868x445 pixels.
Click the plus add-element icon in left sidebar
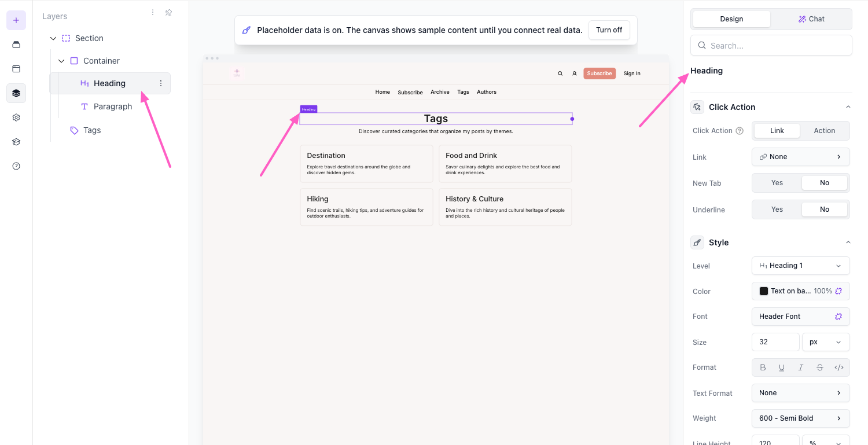pyautogui.click(x=16, y=20)
